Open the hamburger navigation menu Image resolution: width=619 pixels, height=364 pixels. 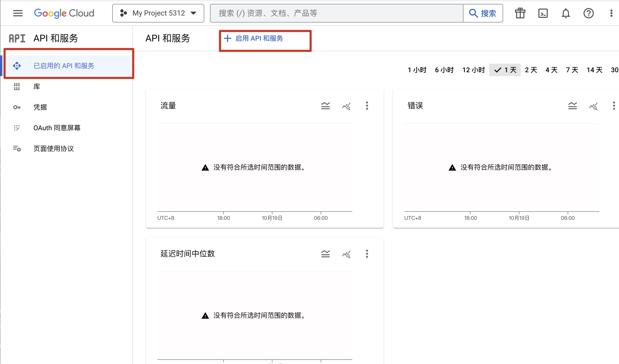pos(18,13)
